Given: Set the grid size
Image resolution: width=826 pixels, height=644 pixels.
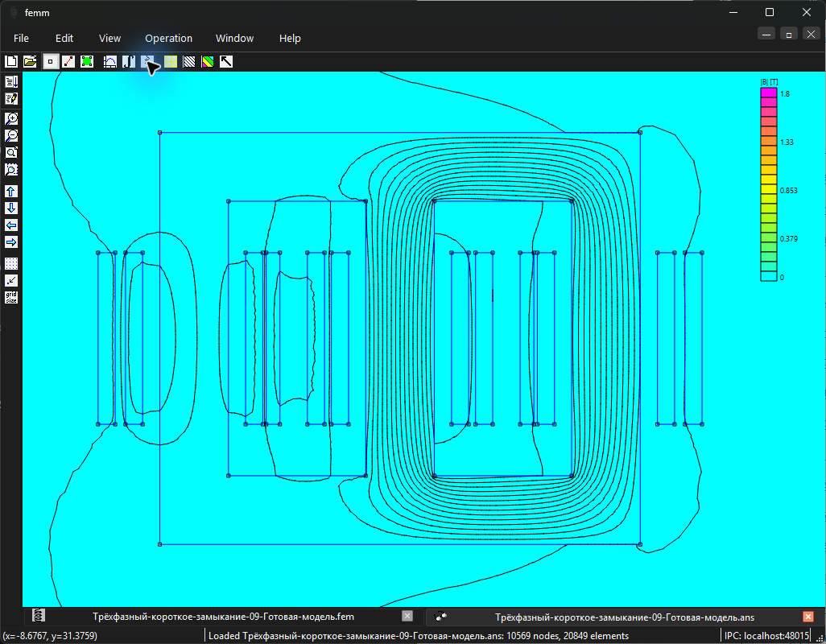Looking at the screenshot, I should 11,297.
